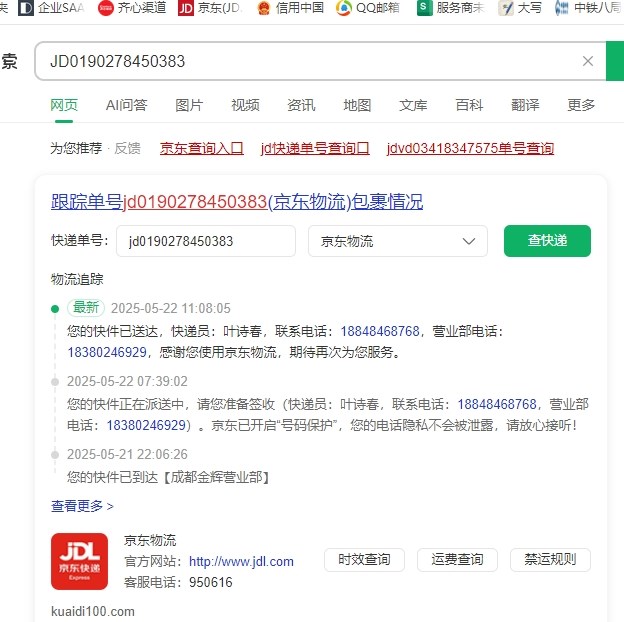Click the 2025-05-22 11:08:05 timestamp
624x622 pixels.
[171, 308]
